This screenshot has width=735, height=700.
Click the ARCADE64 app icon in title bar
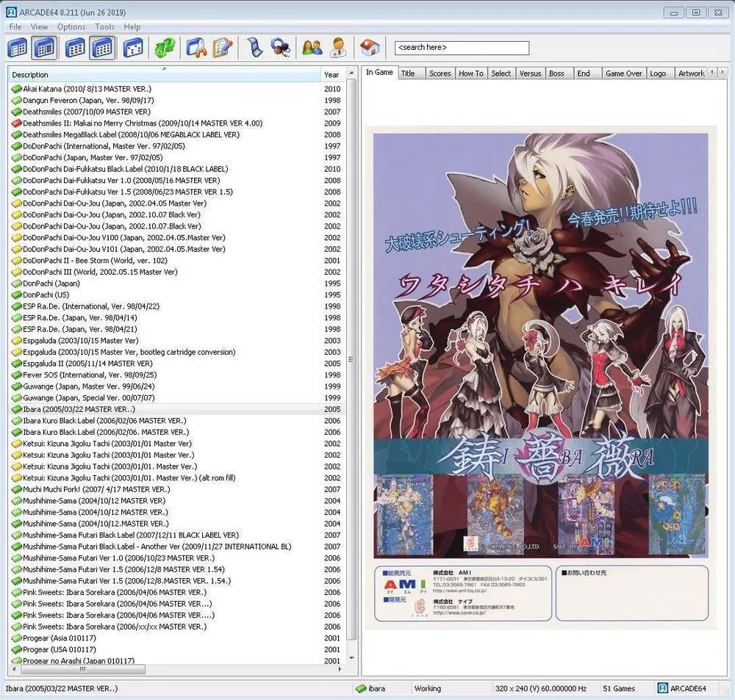click(11, 12)
